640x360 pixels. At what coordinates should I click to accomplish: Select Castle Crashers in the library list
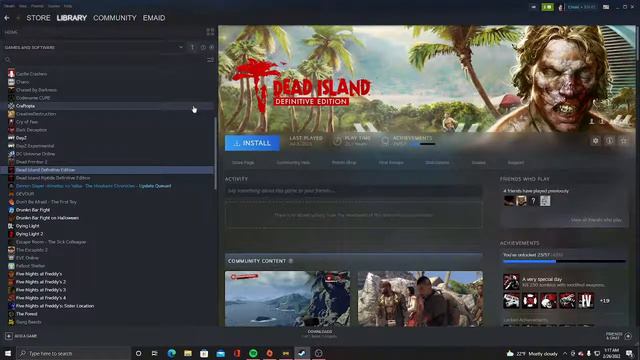[31, 74]
